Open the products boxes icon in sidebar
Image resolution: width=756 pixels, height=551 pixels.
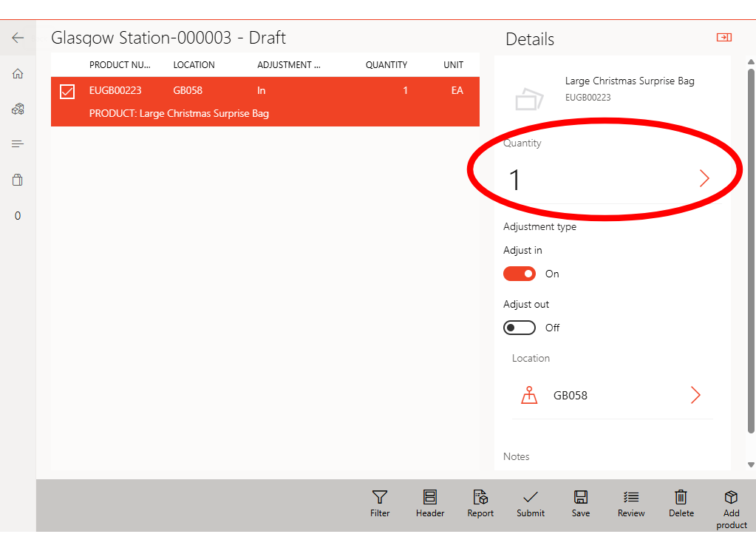pos(18,109)
